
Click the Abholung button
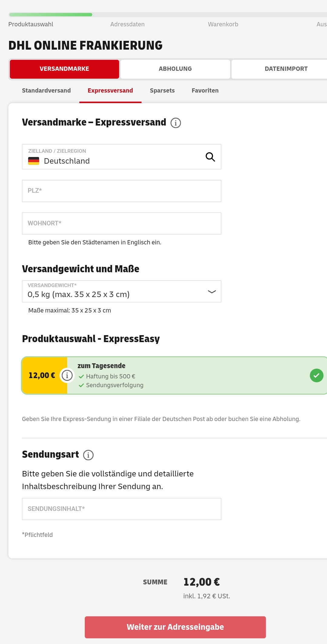[x=175, y=69]
